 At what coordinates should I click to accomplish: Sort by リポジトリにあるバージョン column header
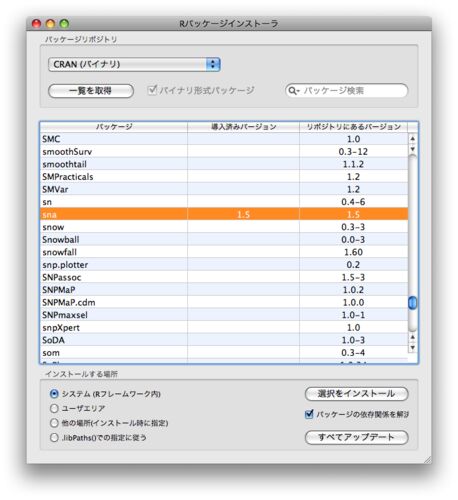pyautogui.click(x=353, y=127)
